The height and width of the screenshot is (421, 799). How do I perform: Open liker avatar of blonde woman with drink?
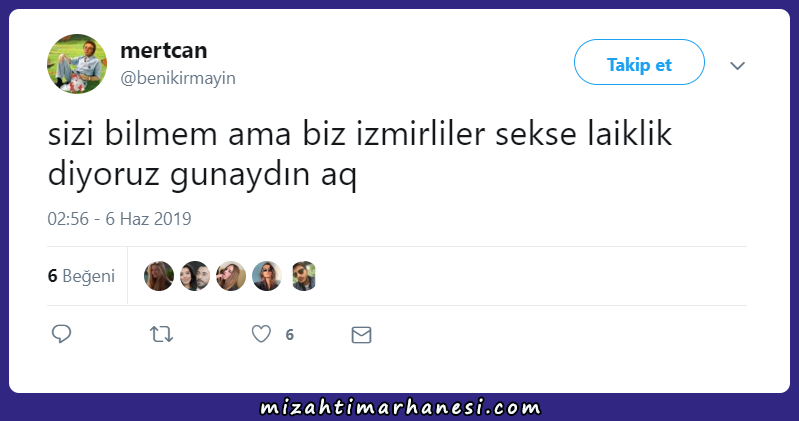(x=231, y=276)
